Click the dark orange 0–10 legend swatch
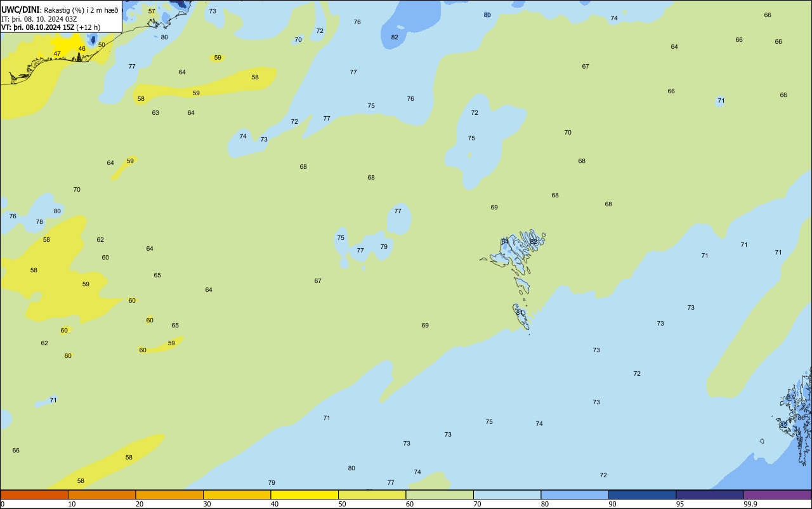The height and width of the screenshot is (509, 812). 34,494
